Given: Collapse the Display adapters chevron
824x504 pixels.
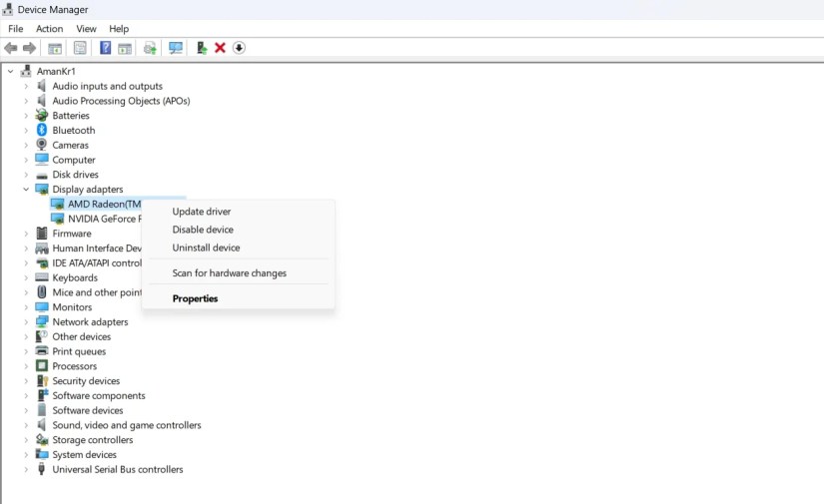Looking at the screenshot, I should pyautogui.click(x=26, y=189).
